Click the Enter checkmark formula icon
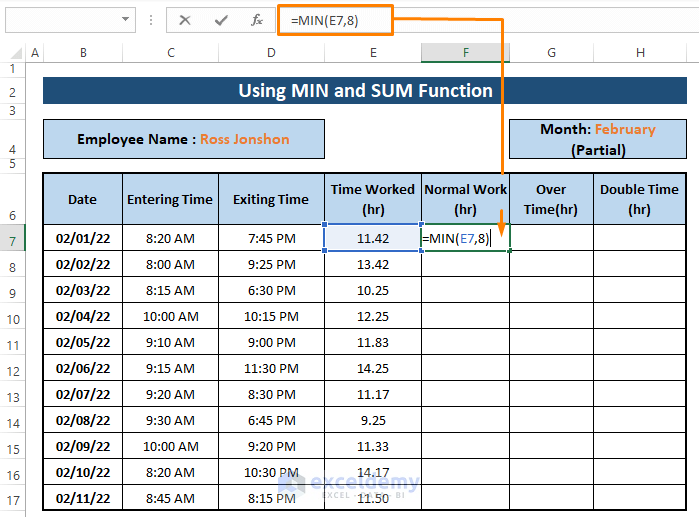699x517 pixels. coord(221,20)
